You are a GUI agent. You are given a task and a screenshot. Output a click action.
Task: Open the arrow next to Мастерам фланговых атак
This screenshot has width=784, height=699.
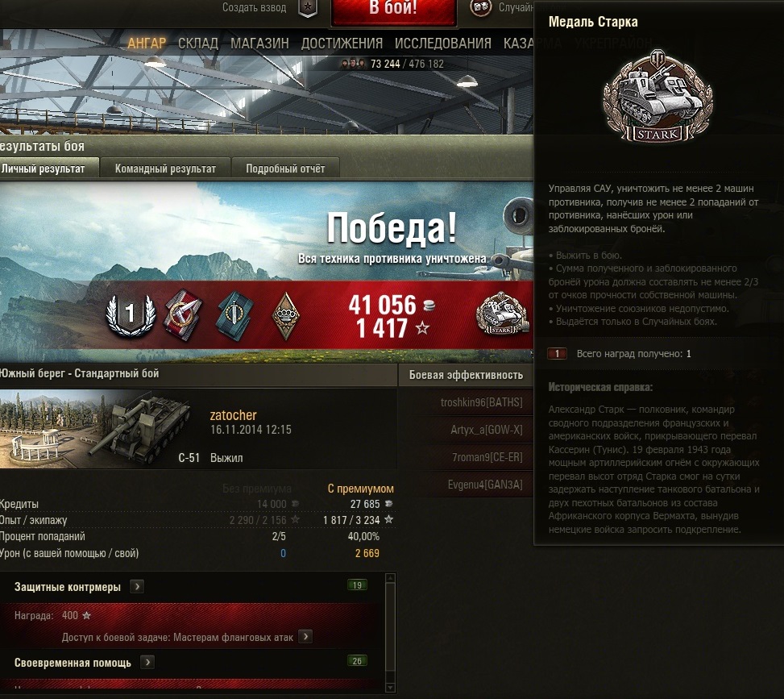tap(305, 637)
